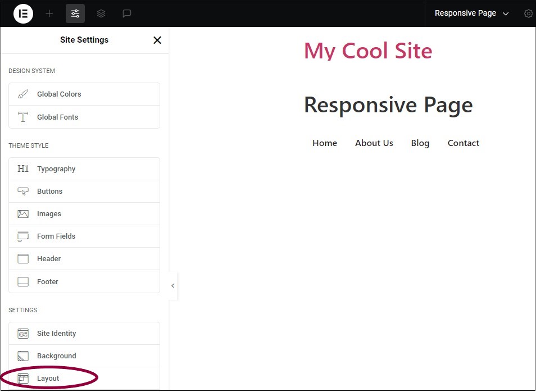The width and height of the screenshot is (536, 392).
Task: Open the Add Element plus icon
Action: coord(49,13)
